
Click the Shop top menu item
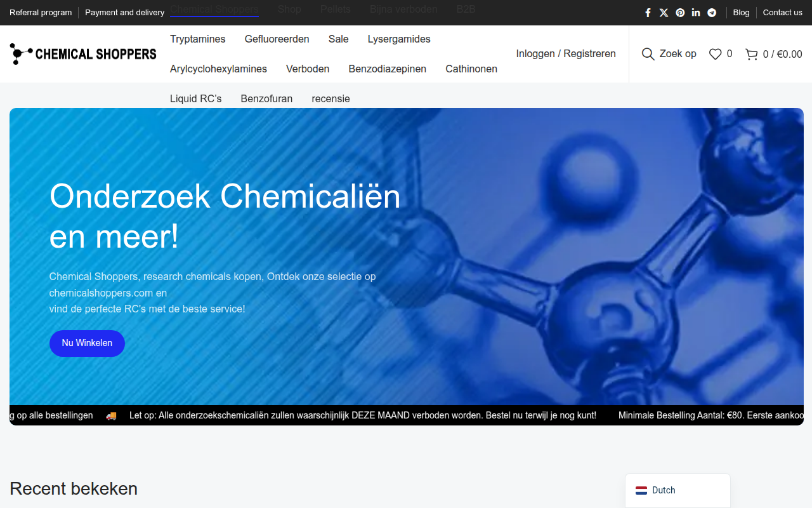pos(289,10)
